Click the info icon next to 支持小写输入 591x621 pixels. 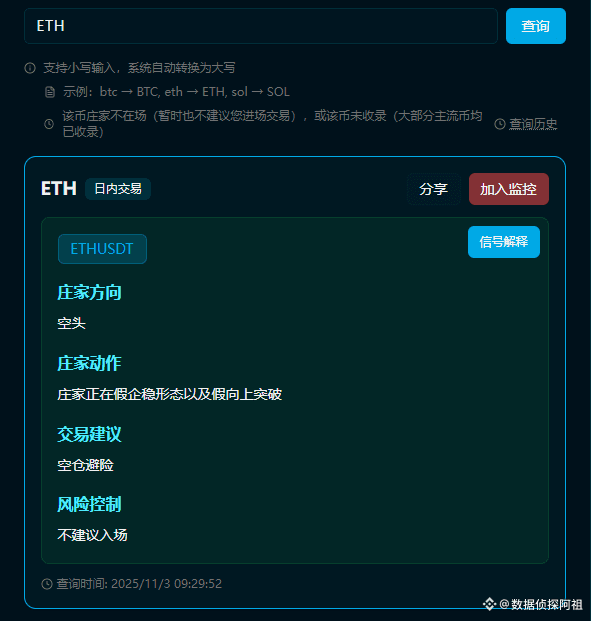[x=30, y=68]
